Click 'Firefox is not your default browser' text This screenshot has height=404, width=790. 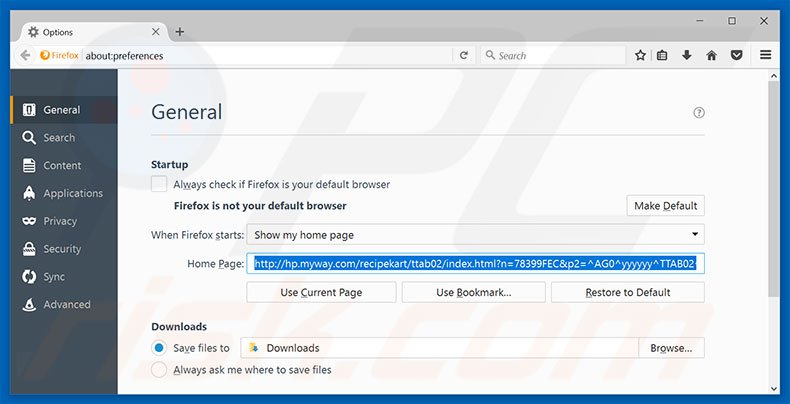coord(260,206)
